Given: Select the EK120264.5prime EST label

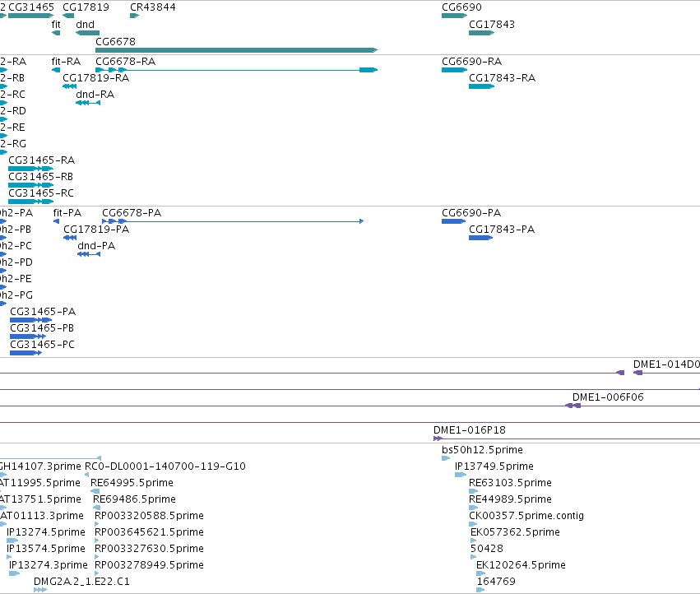Looking at the screenshot, I should point(521,565).
